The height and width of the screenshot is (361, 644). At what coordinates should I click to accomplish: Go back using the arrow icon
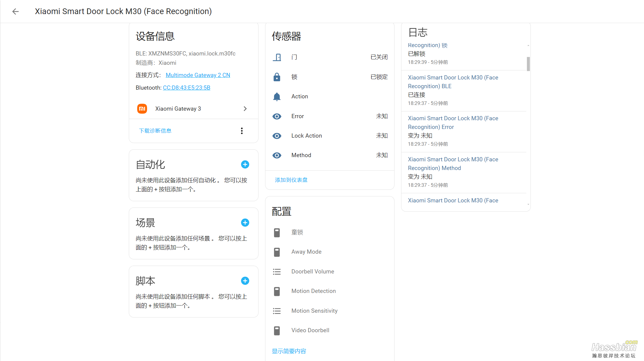pos(16,11)
